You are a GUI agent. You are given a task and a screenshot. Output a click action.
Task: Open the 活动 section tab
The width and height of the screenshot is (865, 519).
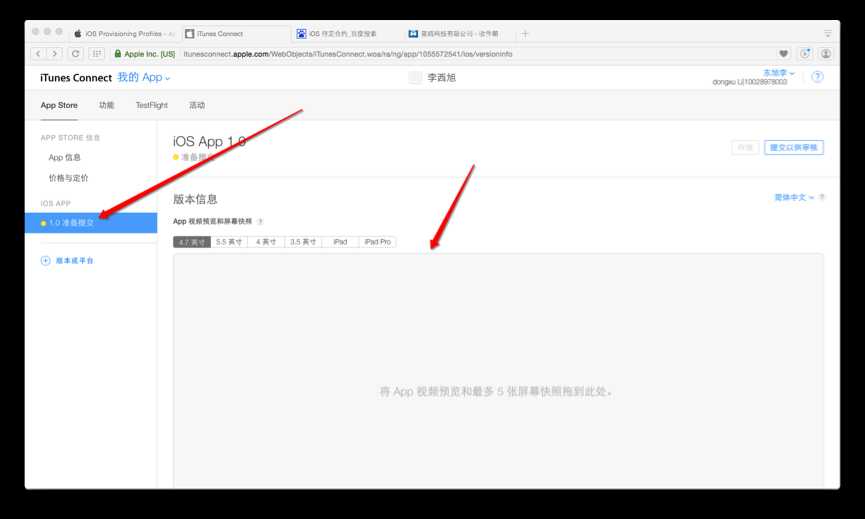[x=197, y=105]
